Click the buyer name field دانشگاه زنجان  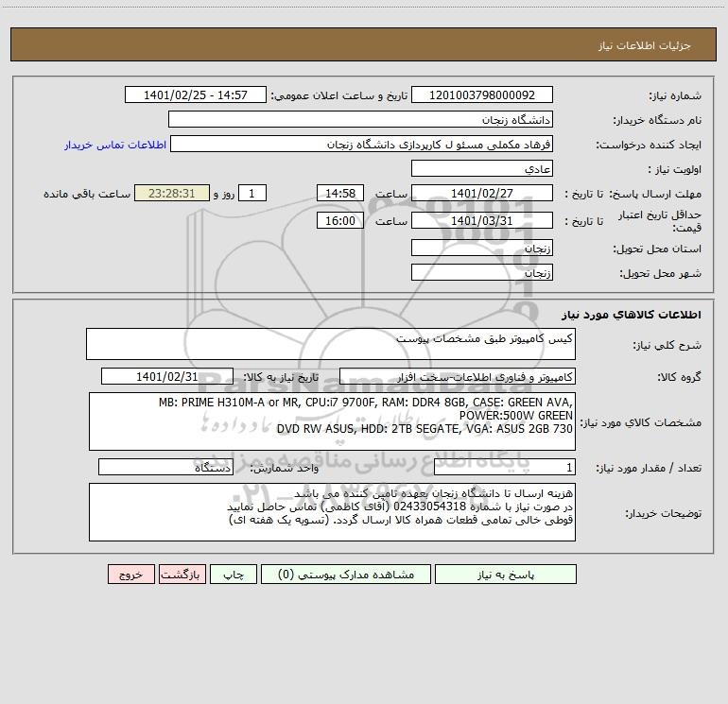coord(360,120)
